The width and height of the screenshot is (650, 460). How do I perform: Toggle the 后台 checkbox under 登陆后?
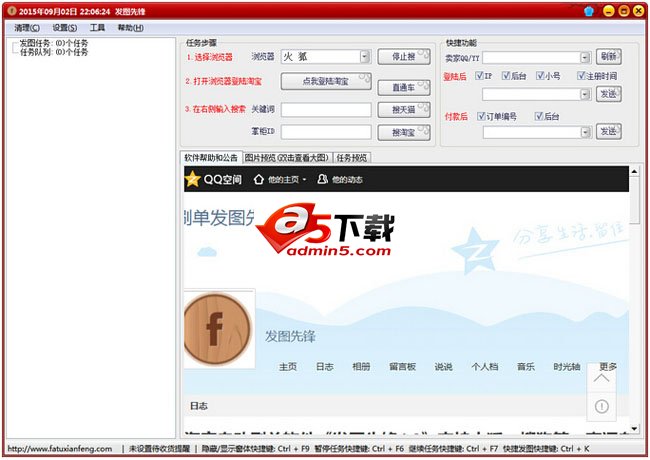pyautogui.click(x=506, y=75)
